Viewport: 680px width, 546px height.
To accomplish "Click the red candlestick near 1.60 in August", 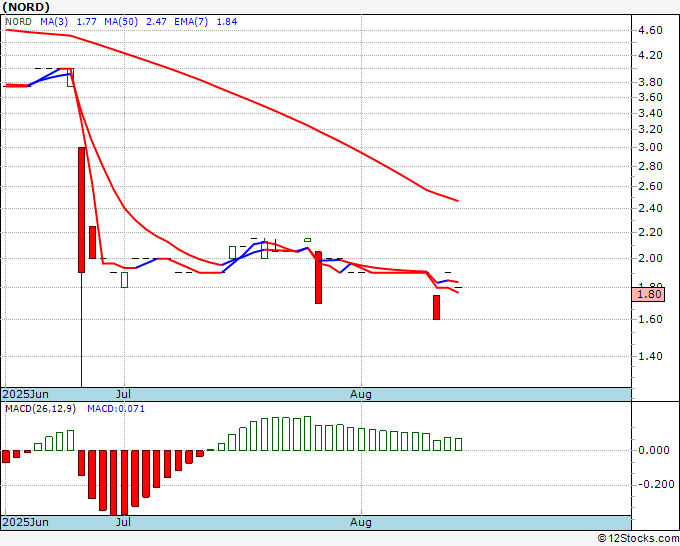I will click(x=436, y=307).
